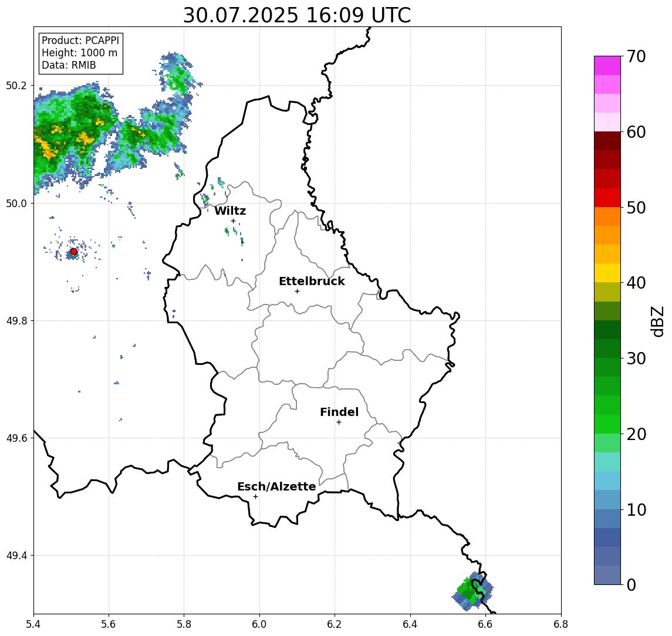This screenshot has width=672, height=636.
Task: Click the isolated radar echo cell near 6.6 longitude
Action: tap(473, 591)
